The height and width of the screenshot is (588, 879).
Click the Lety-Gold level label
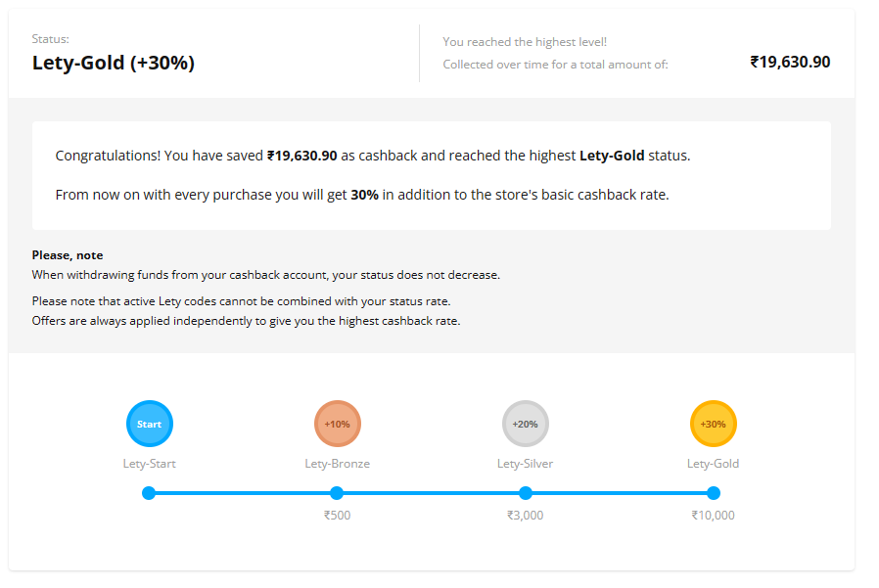tap(713, 464)
